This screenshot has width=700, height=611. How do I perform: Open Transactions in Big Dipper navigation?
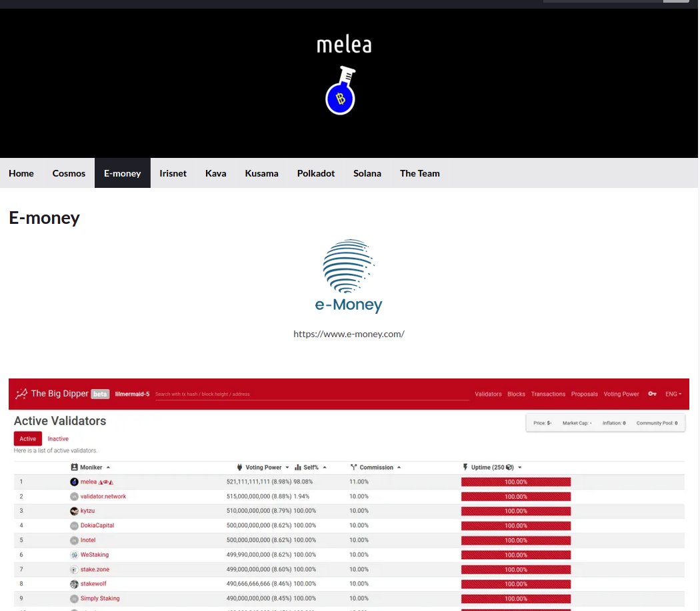(548, 394)
